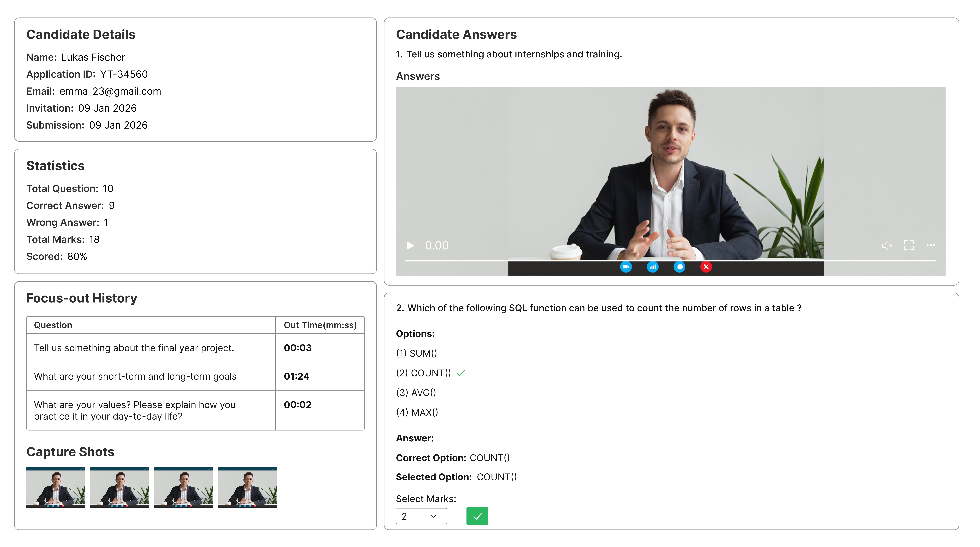The height and width of the screenshot is (547, 980).
Task: Open the fourth capture shot thumbnail
Action: click(x=247, y=487)
